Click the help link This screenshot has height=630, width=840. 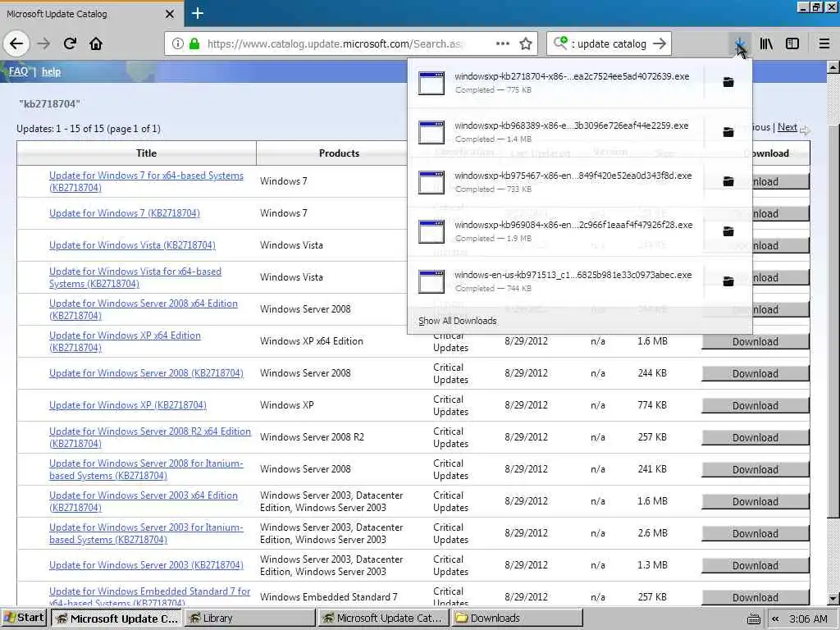51,71
